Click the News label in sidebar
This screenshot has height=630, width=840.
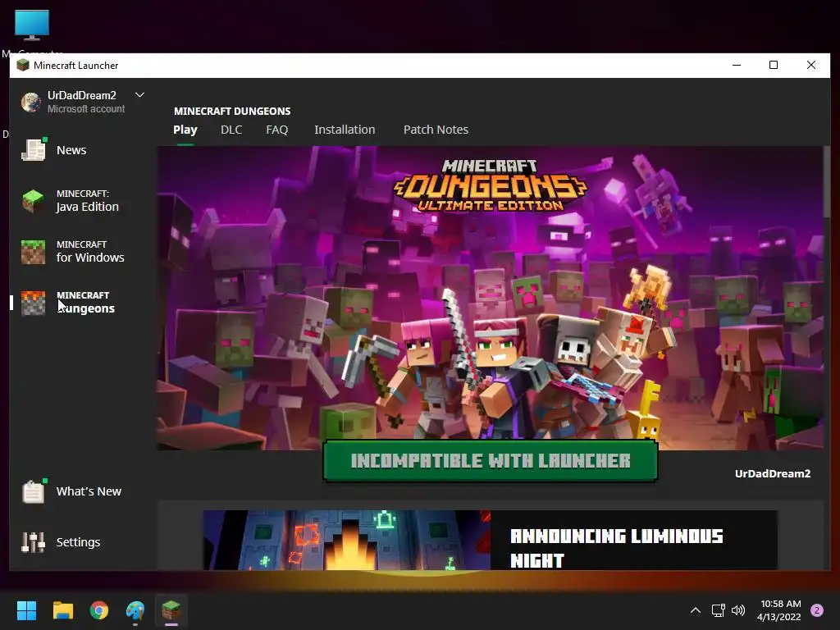coord(71,150)
